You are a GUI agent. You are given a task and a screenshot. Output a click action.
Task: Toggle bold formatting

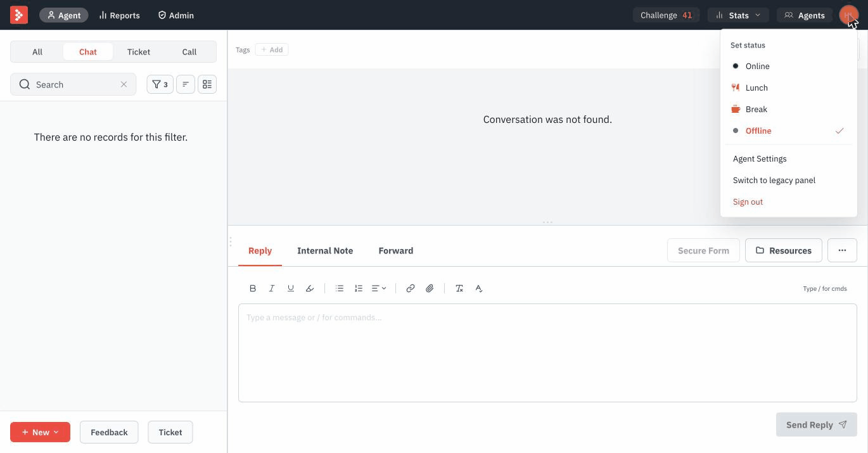(x=253, y=288)
